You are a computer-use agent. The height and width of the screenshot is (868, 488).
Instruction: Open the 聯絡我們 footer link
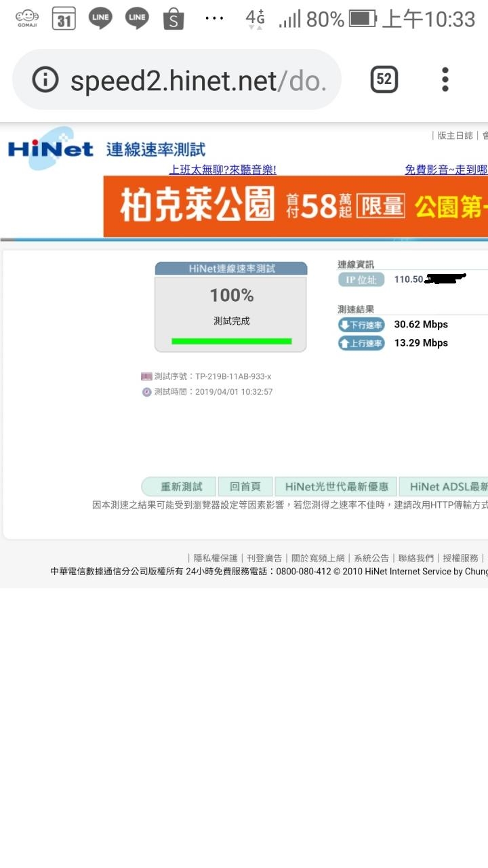[x=416, y=558]
